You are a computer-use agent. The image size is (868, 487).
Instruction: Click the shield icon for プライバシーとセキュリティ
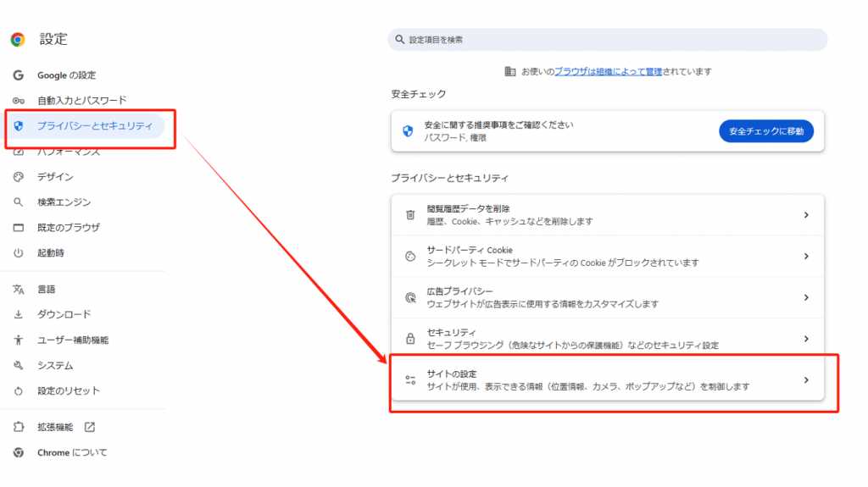tap(19, 126)
